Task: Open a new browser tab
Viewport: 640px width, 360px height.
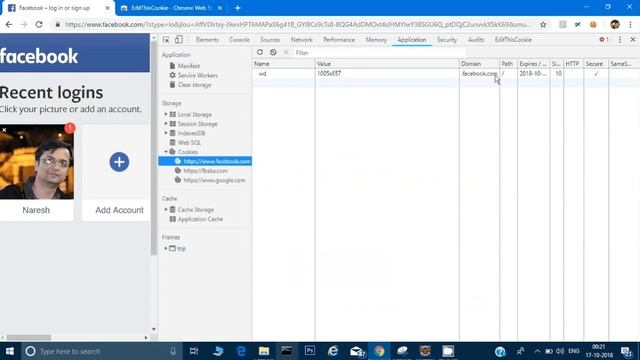Action: tap(238, 8)
